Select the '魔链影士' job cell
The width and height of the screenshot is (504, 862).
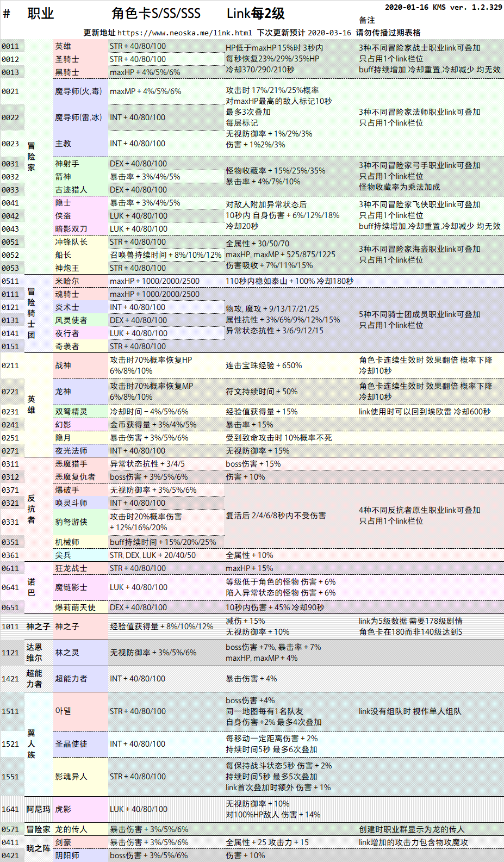click(80, 587)
